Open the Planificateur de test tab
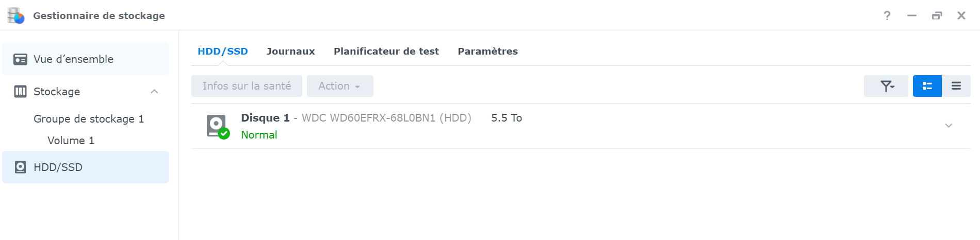 pos(386,52)
